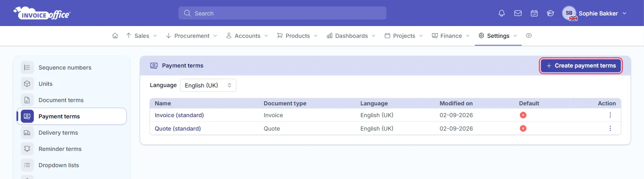Go to home via house icon
The width and height of the screenshot is (644, 179).
point(115,36)
